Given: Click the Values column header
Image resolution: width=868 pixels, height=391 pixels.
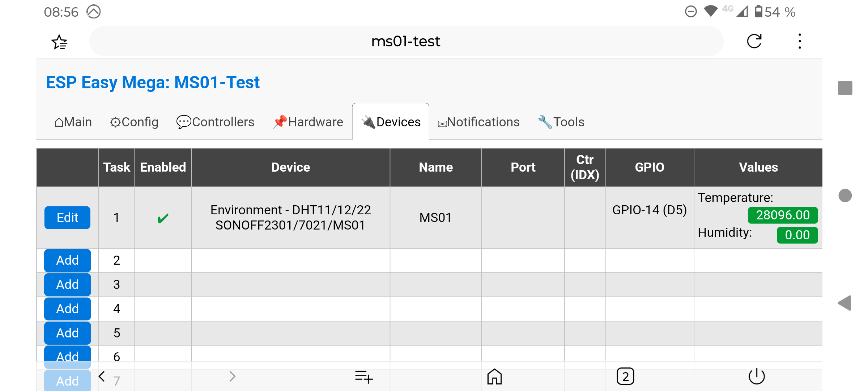Looking at the screenshot, I should pyautogui.click(x=758, y=167).
